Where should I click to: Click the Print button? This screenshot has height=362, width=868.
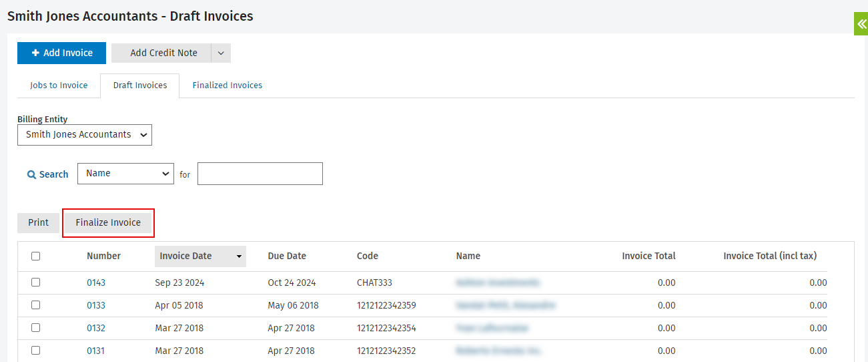(x=38, y=222)
